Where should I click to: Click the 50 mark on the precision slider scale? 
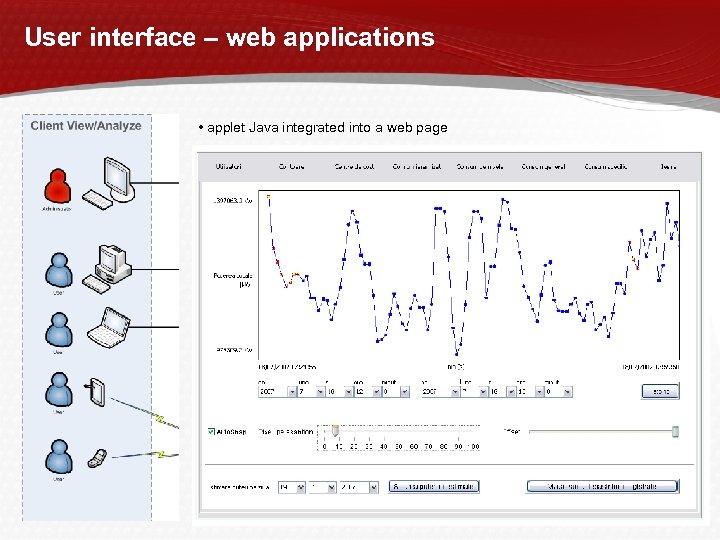399,446
